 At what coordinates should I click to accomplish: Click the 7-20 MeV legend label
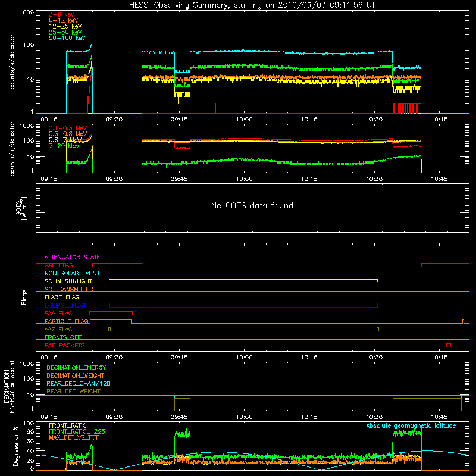[64, 146]
